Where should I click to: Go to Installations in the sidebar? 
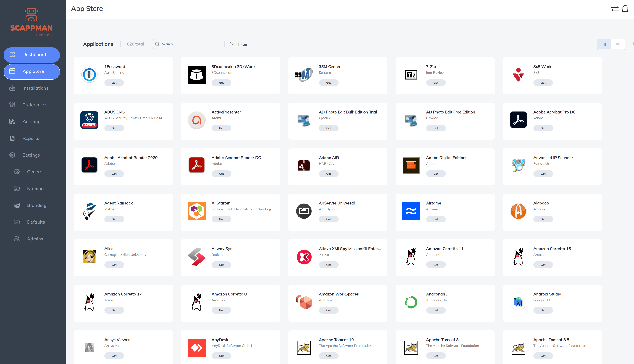[x=35, y=88]
